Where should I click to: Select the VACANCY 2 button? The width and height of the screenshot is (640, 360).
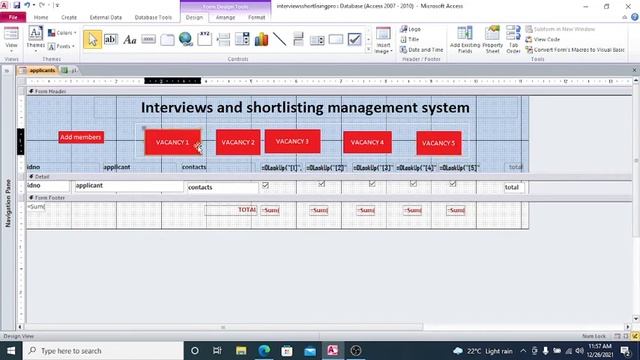point(238,142)
